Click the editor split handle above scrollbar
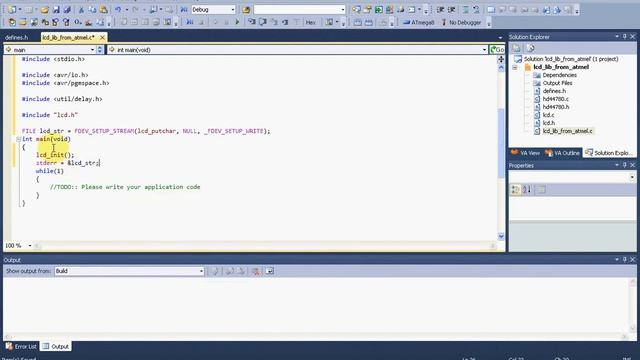This screenshot has height=360, width=640. click(501, 59)
